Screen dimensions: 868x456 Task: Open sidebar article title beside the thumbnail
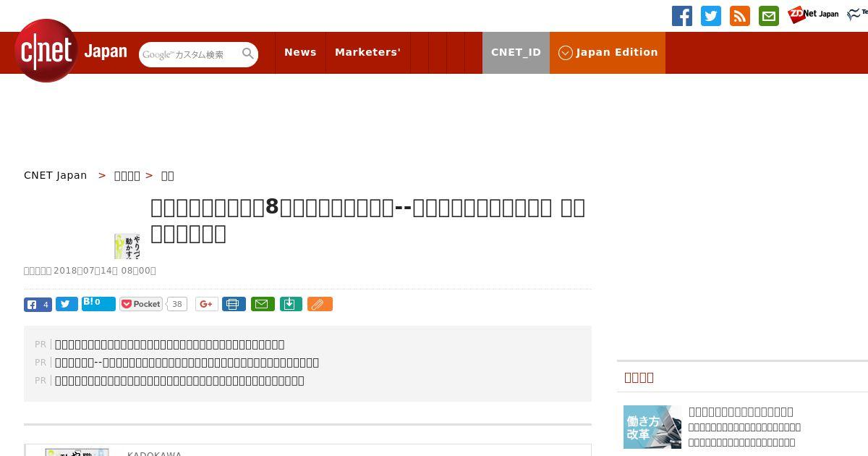pyautogui.click(x=741, y=411)
